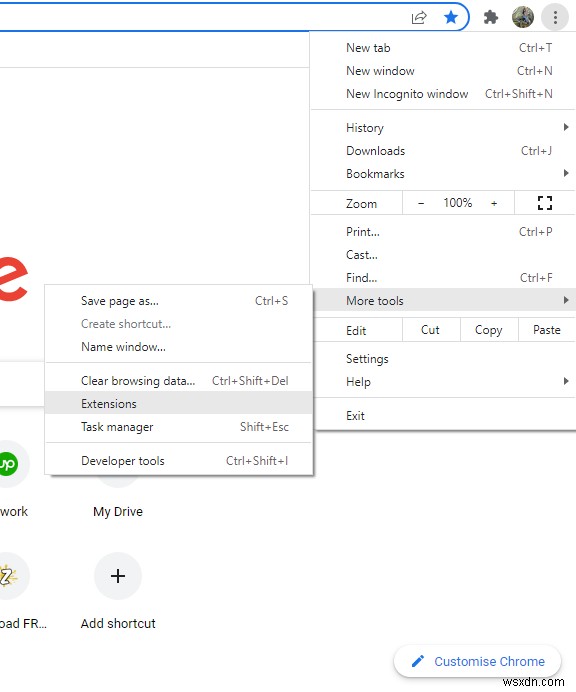Click the profile avatar picture
Image resolution: width=576 pixels, height=692 pixels.
pyautogui.click(x=523, y=17)
